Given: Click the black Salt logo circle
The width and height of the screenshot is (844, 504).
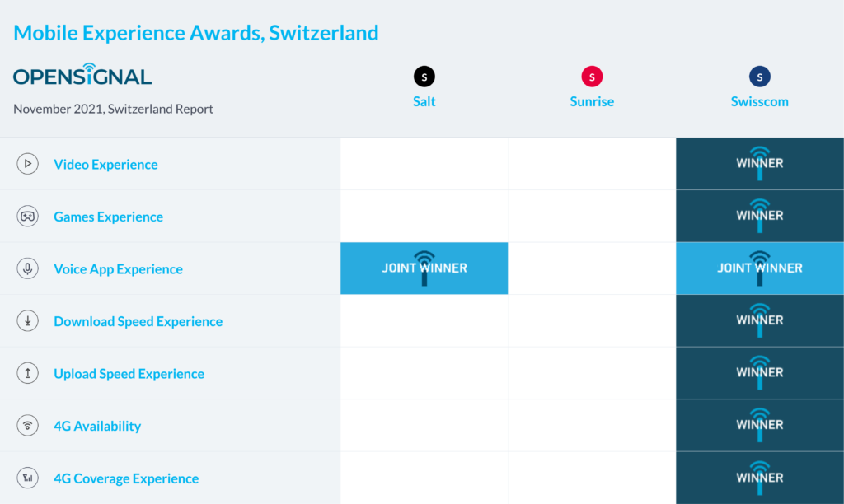Looking at the screenshot, I should 424,77.
